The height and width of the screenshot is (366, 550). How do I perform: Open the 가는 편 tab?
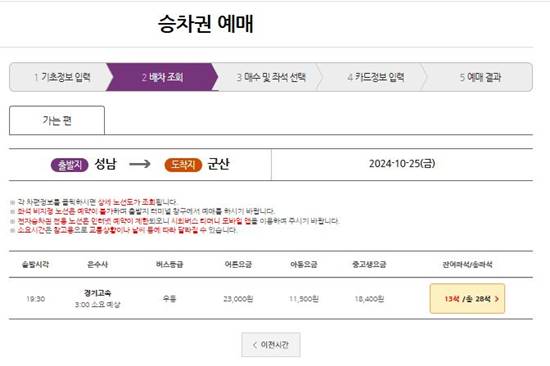pos(57,120)
